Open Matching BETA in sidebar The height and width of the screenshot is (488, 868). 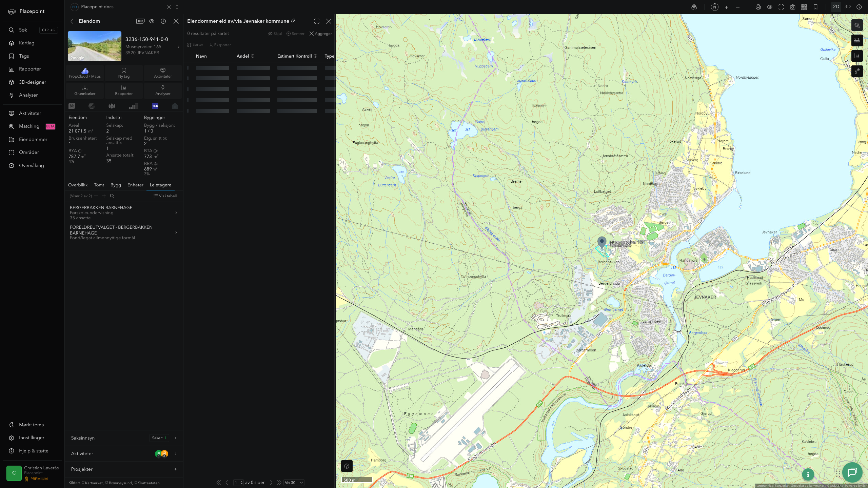(x=33, y=126)
